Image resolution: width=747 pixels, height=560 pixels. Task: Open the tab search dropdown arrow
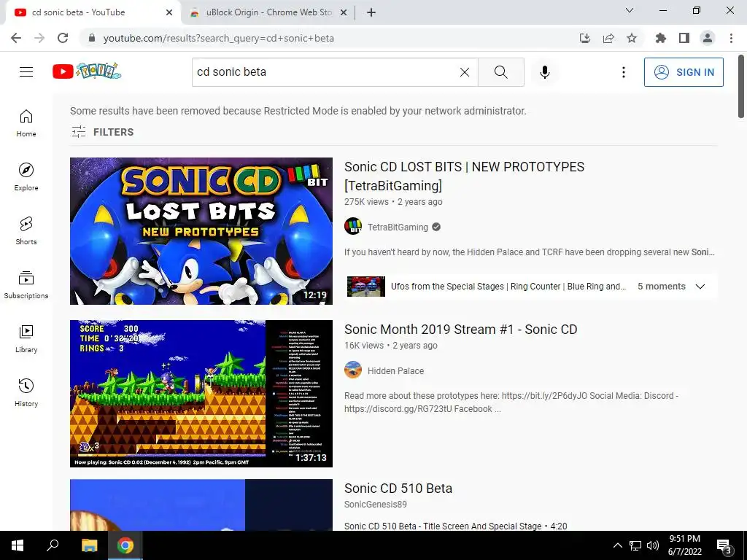click(630, 10)
